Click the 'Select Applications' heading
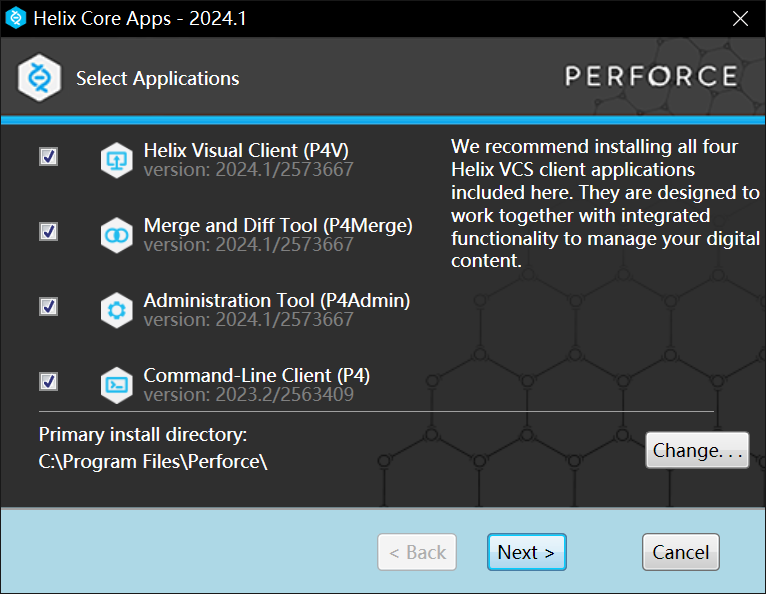The height and width of the screenshot is (594, 766). (x=157, y=79)
